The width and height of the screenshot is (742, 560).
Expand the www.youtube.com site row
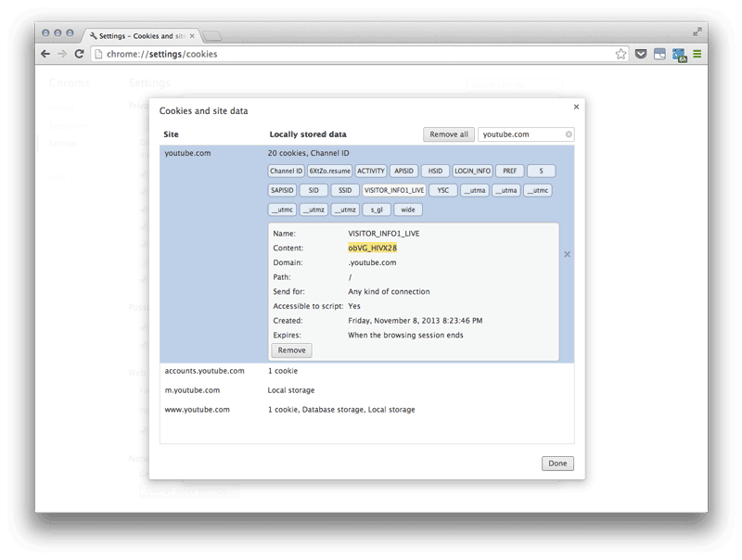[x=366, y=410]
